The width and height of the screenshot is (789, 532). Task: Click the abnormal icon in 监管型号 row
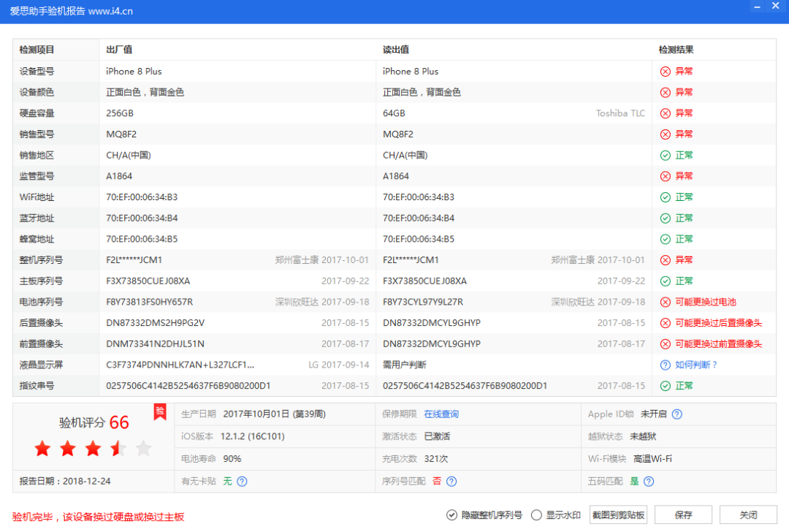(666, 176)
